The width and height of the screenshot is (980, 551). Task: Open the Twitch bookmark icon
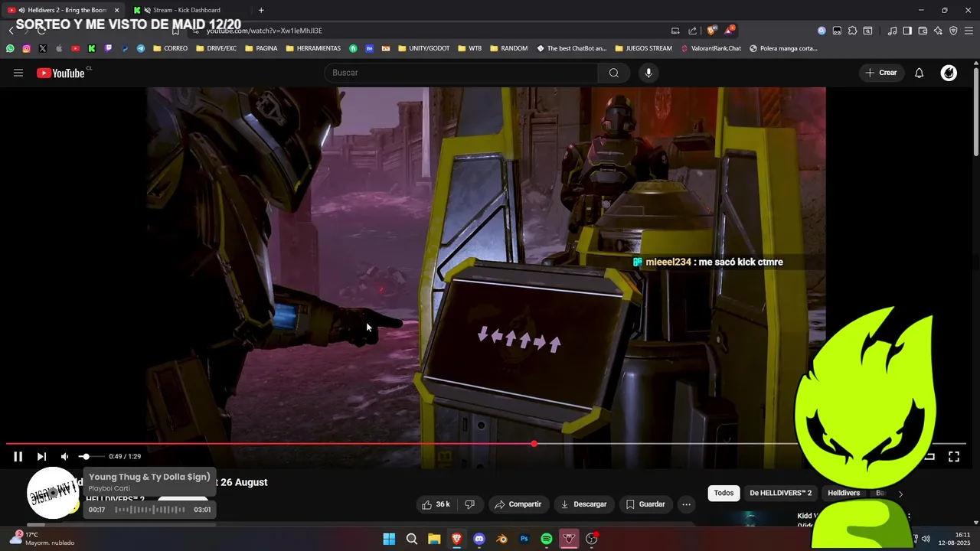pyautogui.click(x=108, y=48)
